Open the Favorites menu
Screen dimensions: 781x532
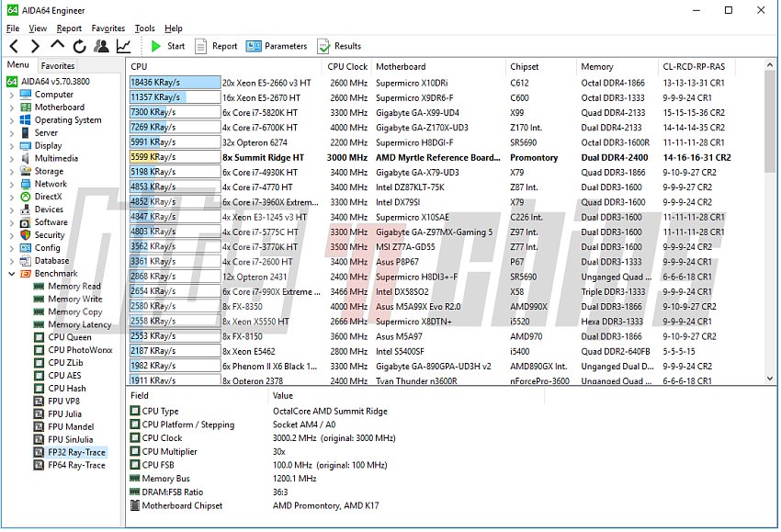click(x=108, y=28)
